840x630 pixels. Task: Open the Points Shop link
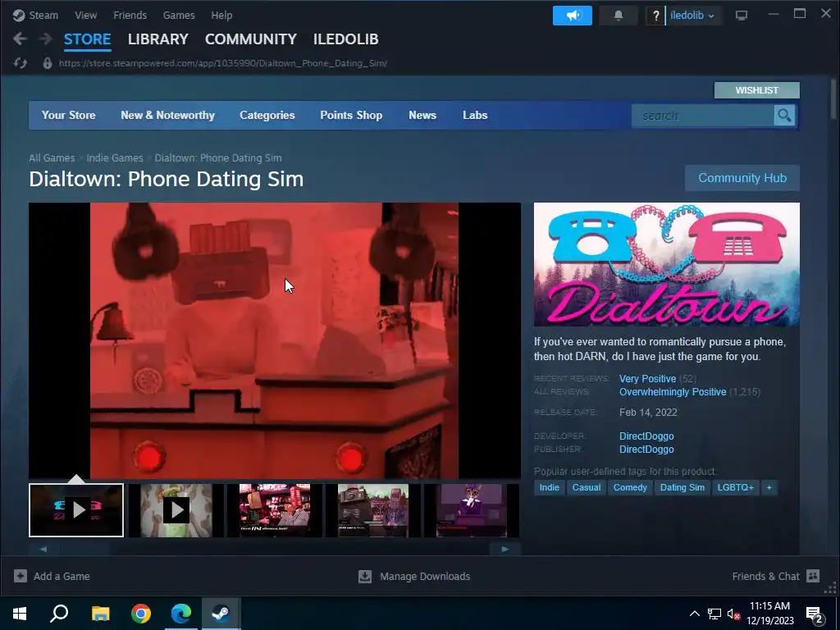click(x=351, y=115)
